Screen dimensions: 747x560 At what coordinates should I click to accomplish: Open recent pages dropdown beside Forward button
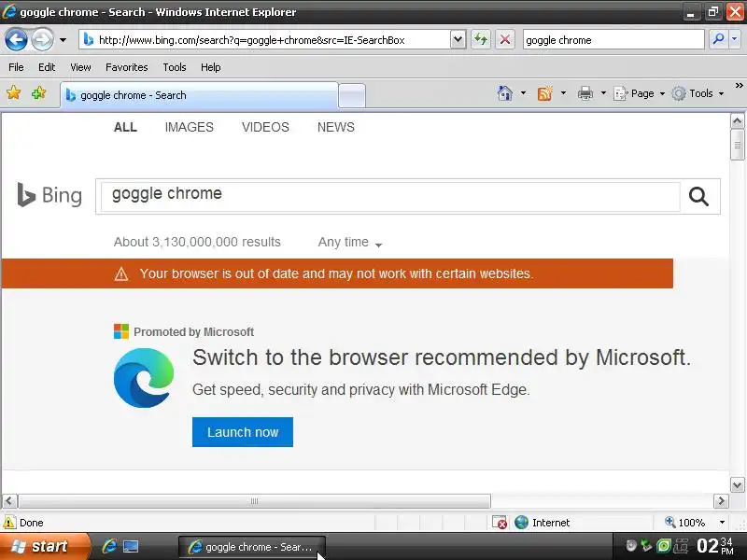pyautogui.click(x=63, y=40)
